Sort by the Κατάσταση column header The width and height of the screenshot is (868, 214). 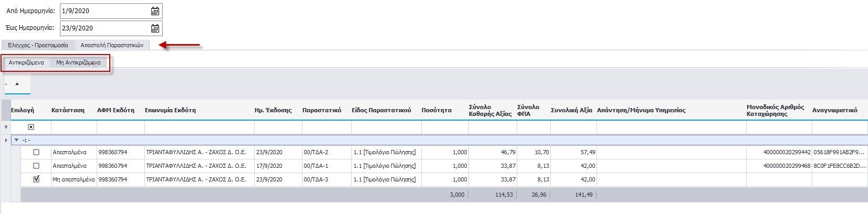pyautogui.click(x=68, y=110)
